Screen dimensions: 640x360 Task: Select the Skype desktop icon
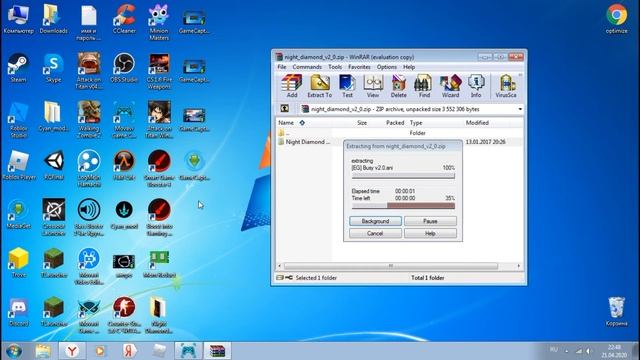[x=53, y=68]
